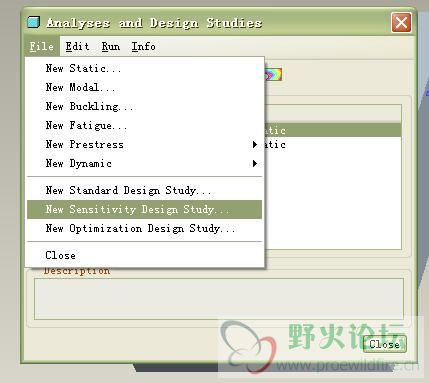Open the Info menu
429x383 pixels.
[x=143, y=46]
